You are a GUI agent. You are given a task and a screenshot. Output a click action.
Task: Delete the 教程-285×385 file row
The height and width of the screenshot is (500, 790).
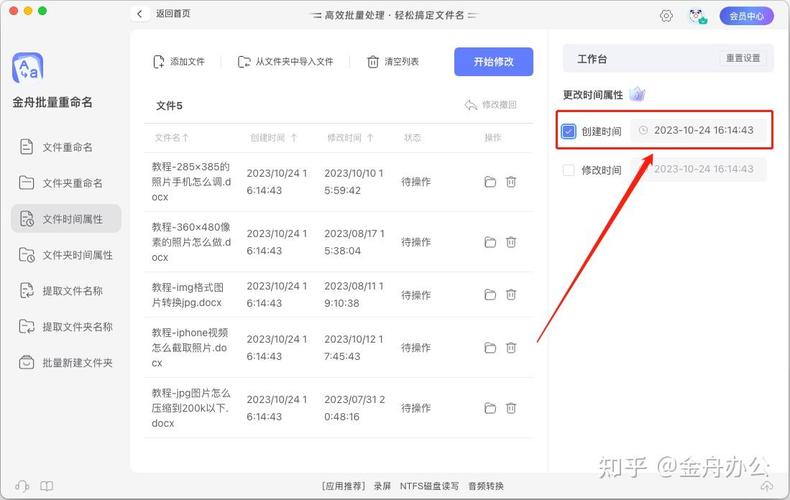[511, 182]
